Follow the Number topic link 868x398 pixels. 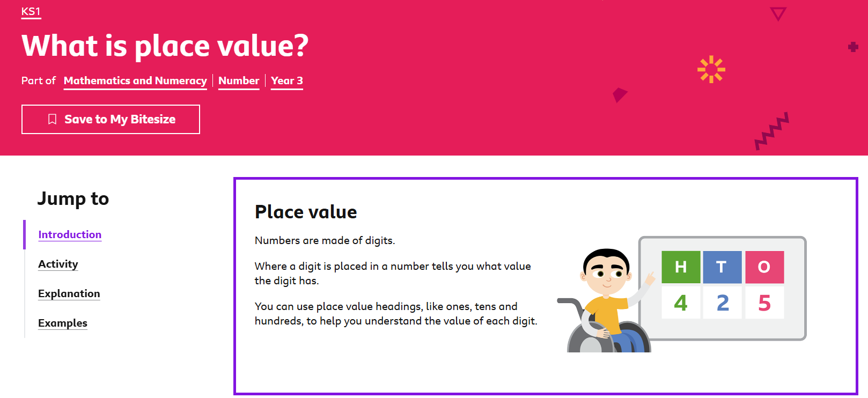[x=239, y=80]
